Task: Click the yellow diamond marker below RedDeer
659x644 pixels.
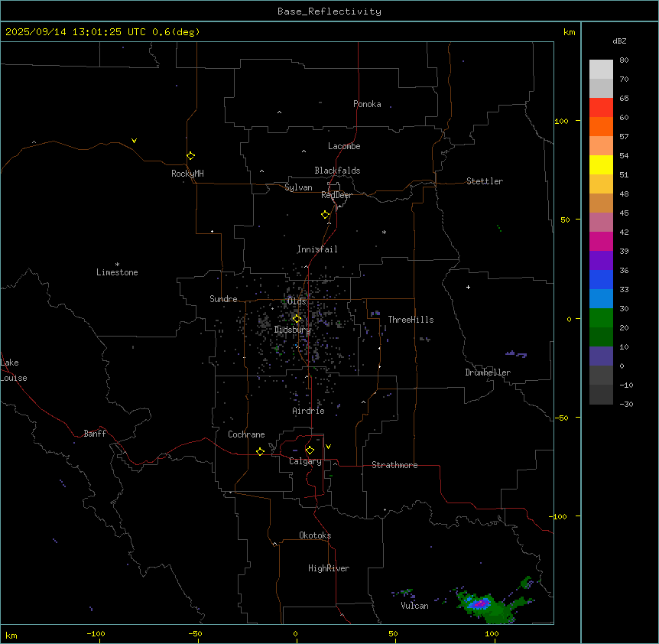Action: click(x=326, y=215)
